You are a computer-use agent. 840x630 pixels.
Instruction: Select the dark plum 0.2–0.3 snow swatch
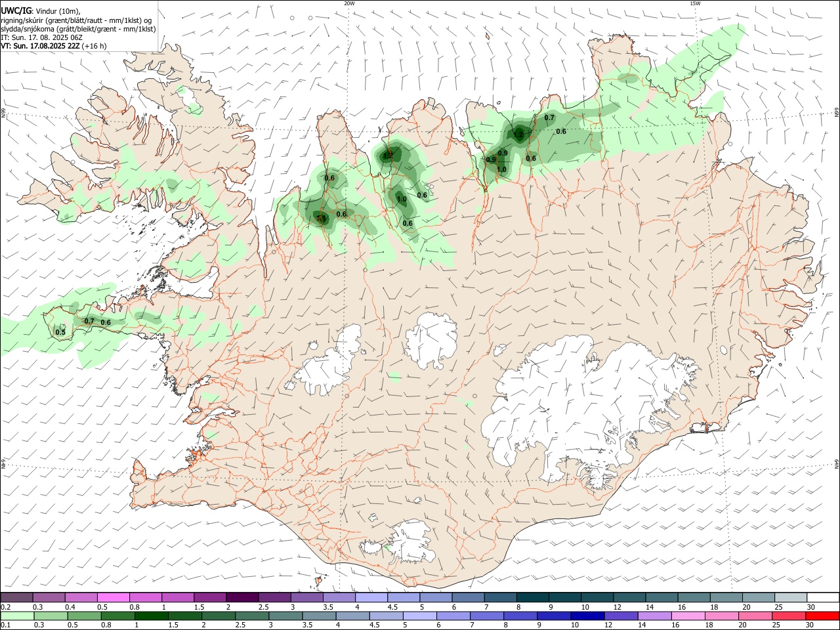[17, 597]
